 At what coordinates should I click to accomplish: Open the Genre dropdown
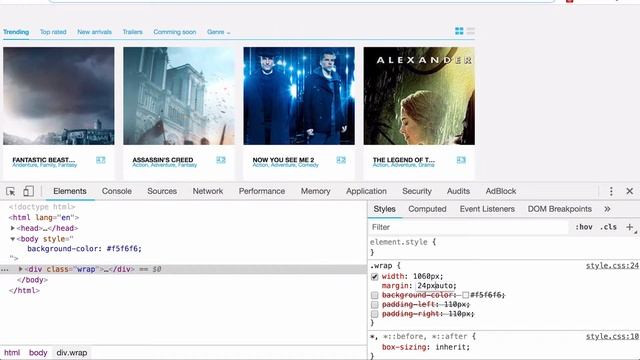[x=218, y=32]
